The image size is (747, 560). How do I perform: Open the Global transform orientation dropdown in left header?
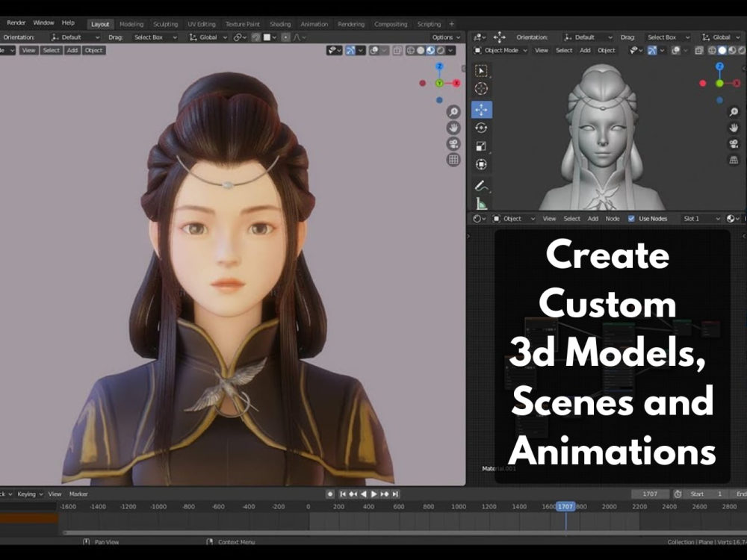point(208,37)
